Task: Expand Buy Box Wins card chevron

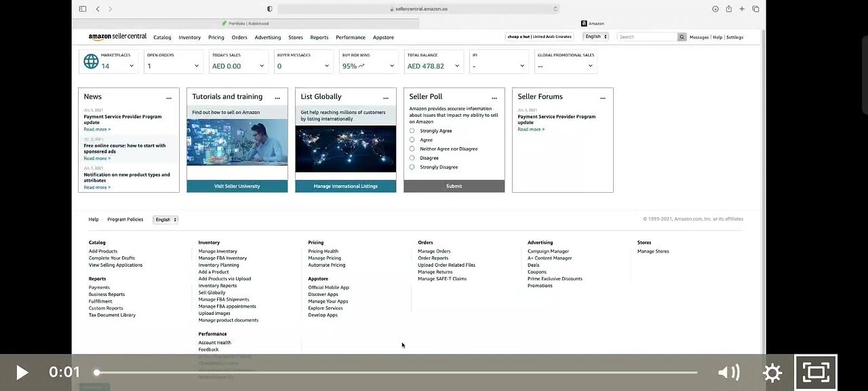Action: (391, 66)
